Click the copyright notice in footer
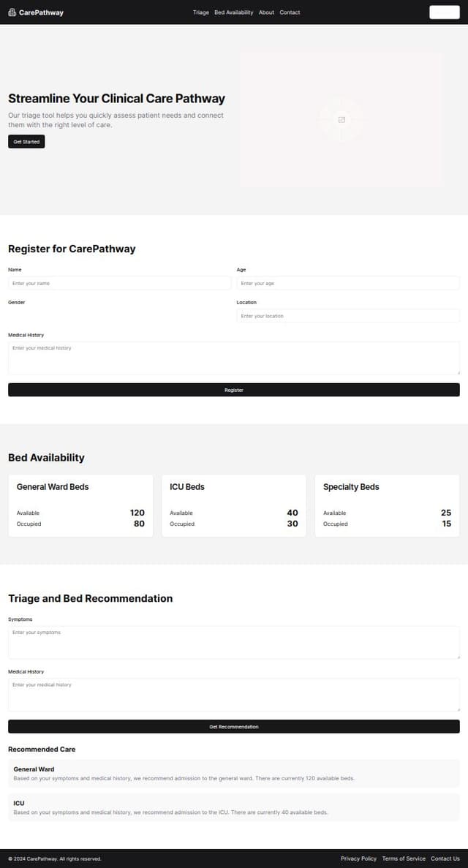This screenshot has height=868, width=468. coord(55,858)
